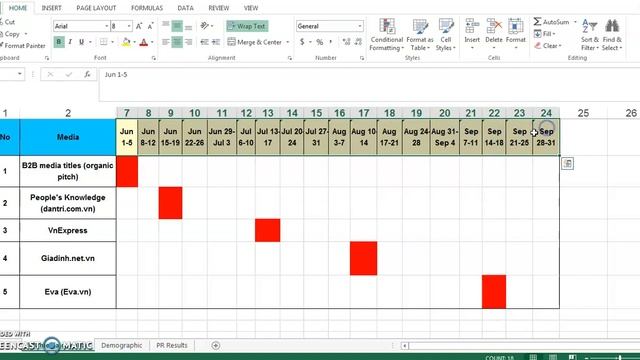Screen dimensions: 640x360
Task: Switch to the DATA tab
Action: (185, 8)
